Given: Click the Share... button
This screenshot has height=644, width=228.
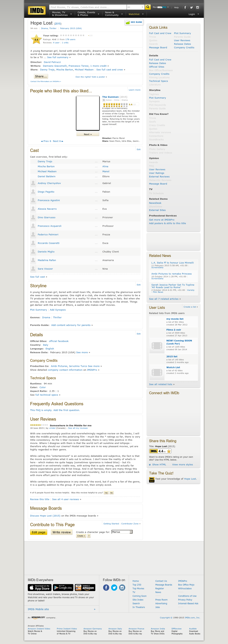Looking at the screenshot, I should [41, 76].
